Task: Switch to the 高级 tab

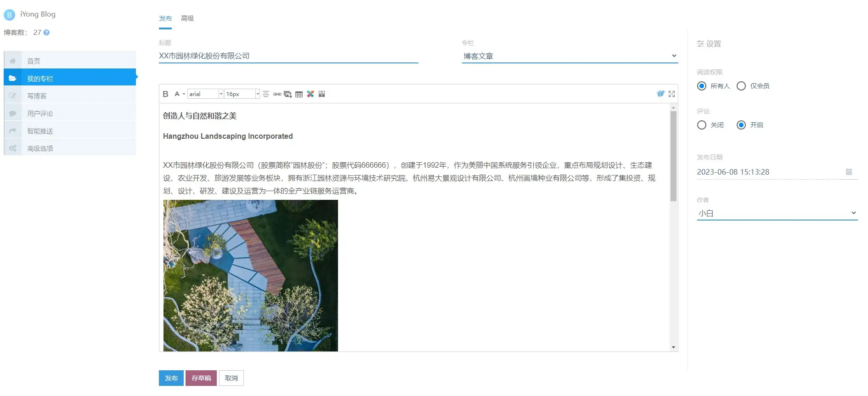Action: (x=187, y=18)
